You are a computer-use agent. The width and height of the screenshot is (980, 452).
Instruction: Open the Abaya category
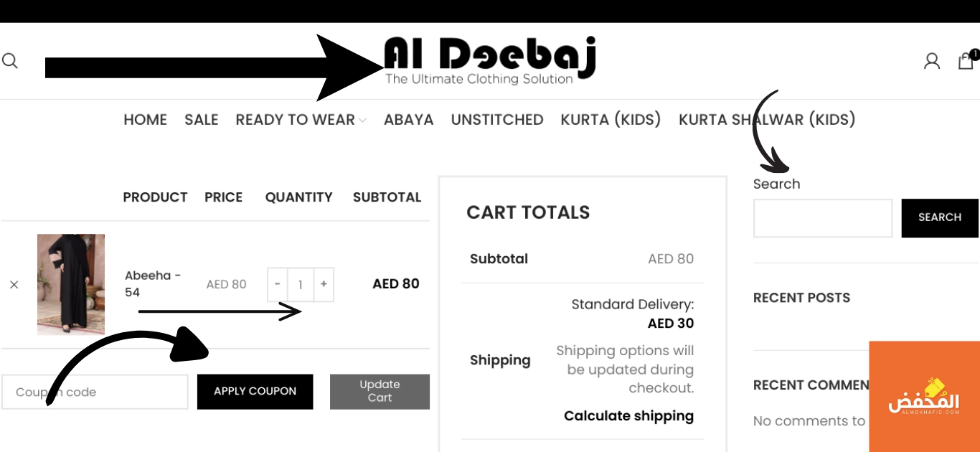tap(408, 120)
